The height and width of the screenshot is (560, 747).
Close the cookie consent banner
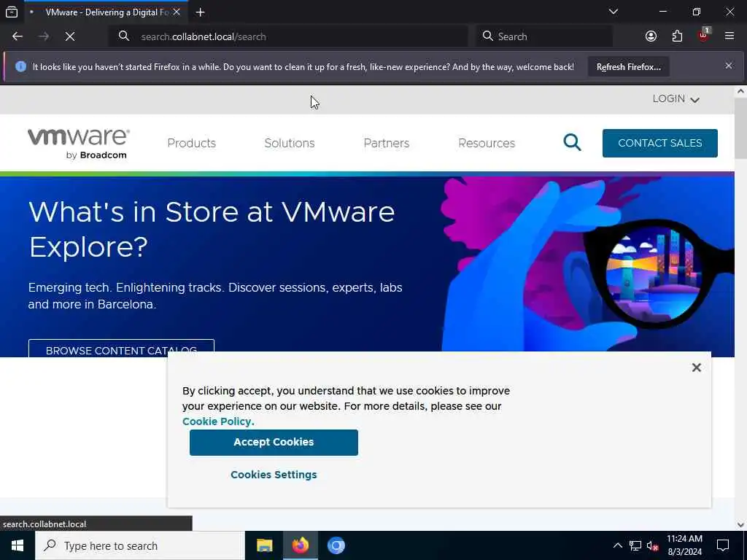tap(696, 367)
